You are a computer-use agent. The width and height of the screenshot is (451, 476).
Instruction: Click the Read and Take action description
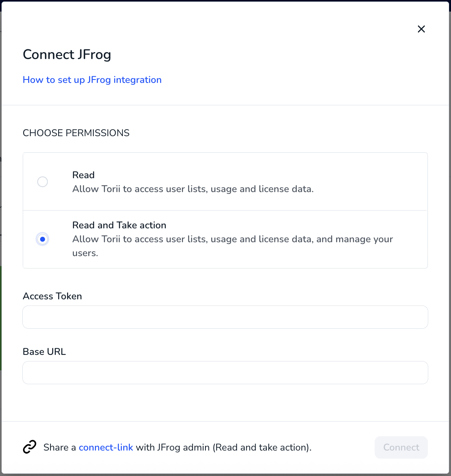coord(232,246)
